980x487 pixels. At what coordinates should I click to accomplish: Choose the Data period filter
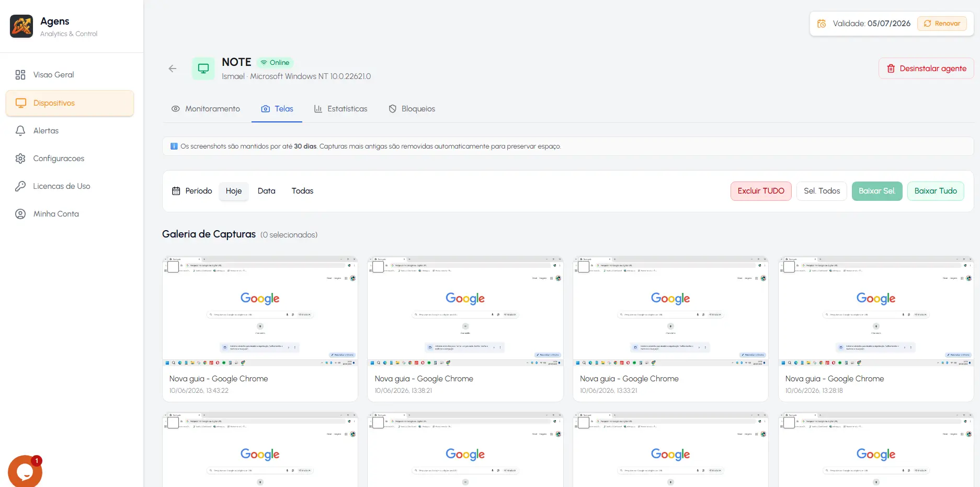(267, 191)
